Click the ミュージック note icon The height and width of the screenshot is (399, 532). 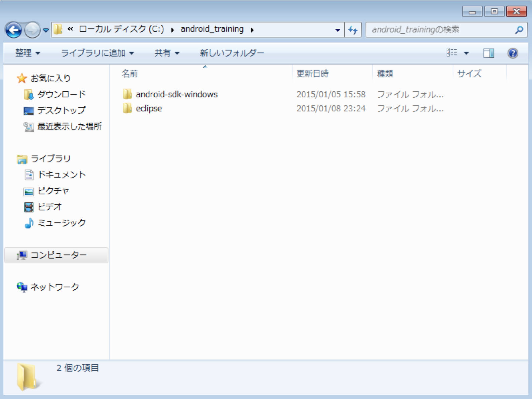tap(29, 223)
